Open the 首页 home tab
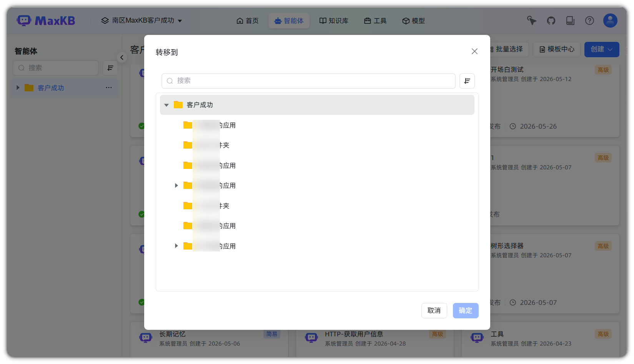 [248, 21]
